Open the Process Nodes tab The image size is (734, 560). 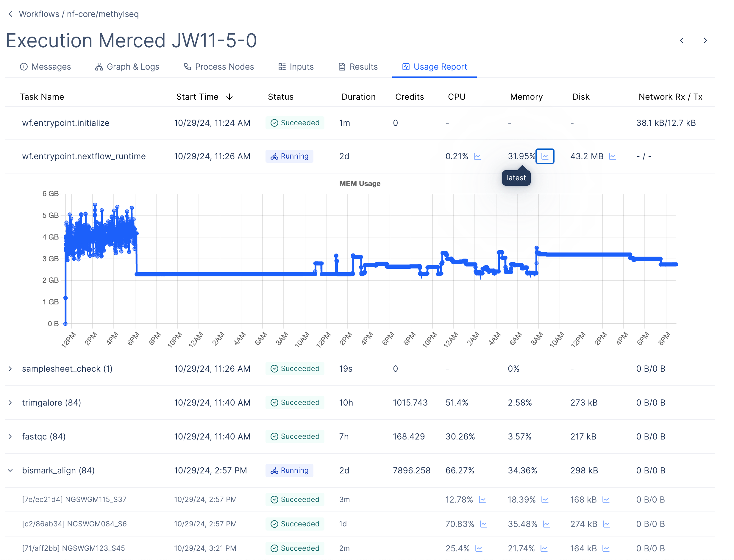click(x=219, y=67)
